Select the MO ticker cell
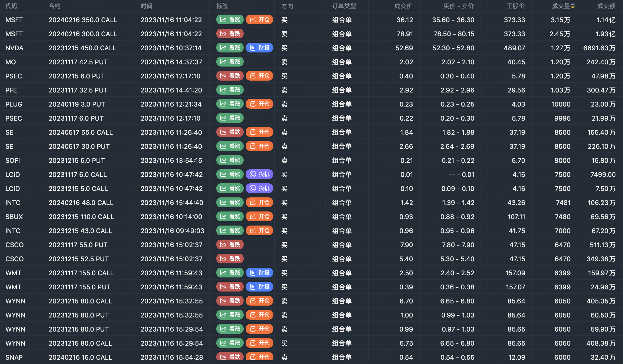 click(x=11, y=62)
